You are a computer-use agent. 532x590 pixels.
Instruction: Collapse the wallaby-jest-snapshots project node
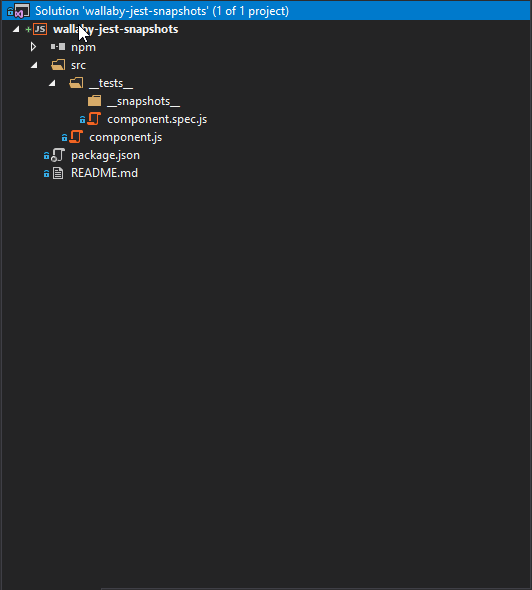[x=16, y=29]
